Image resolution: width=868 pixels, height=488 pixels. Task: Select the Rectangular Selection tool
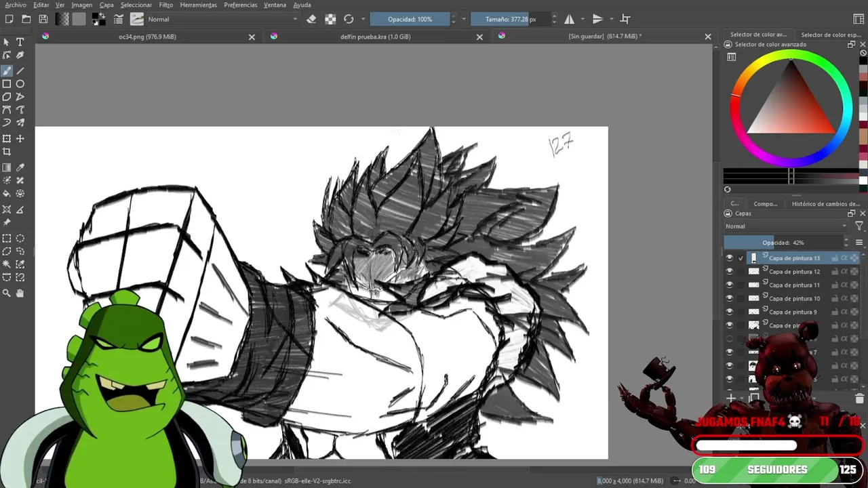pyautogui.click(x=7, y=239)
